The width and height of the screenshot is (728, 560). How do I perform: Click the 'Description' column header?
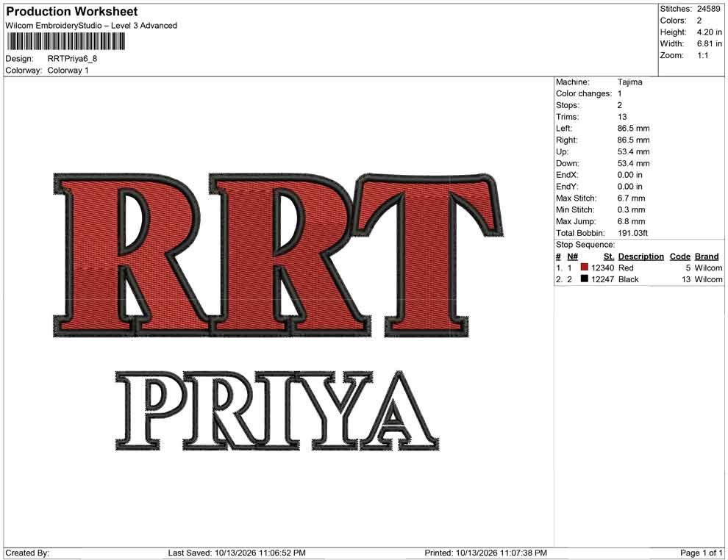click(641, 256)
